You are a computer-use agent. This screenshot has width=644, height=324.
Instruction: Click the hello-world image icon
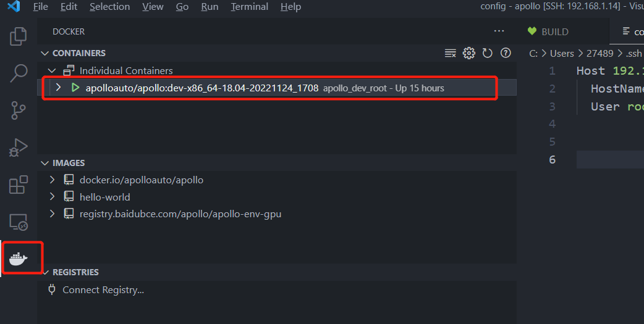click(69, 197)
